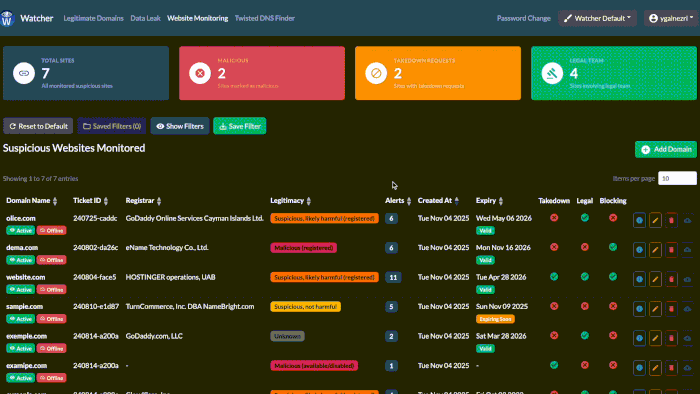Open Saved Filters (0)
This screenshot has width=700, height=394.
click(x=112, y=126)
